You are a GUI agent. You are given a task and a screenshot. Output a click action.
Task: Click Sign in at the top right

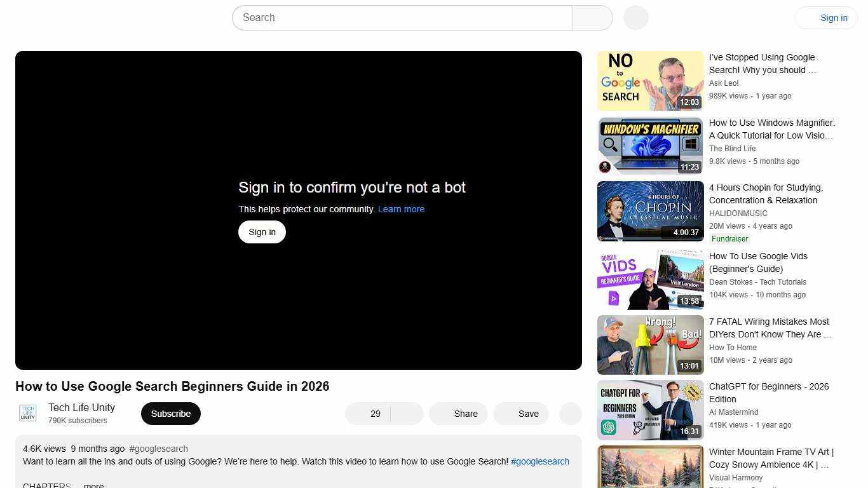click(834, 17)
